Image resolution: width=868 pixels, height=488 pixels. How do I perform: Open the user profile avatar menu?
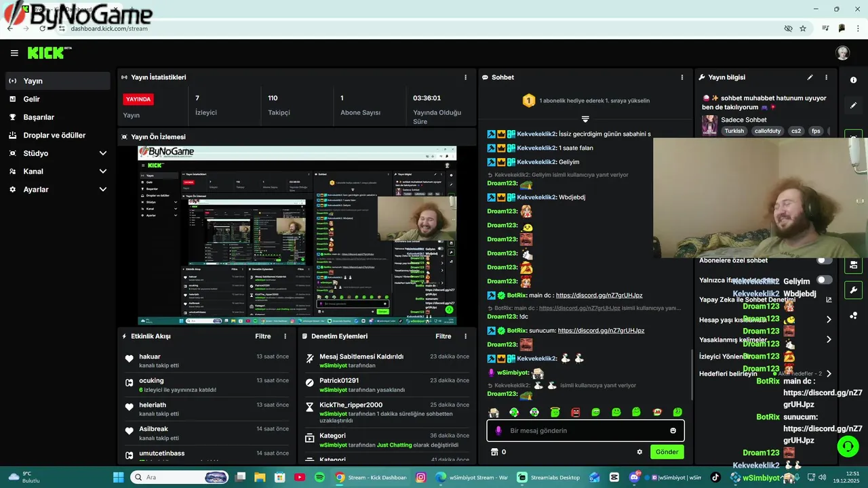point(843,53)
